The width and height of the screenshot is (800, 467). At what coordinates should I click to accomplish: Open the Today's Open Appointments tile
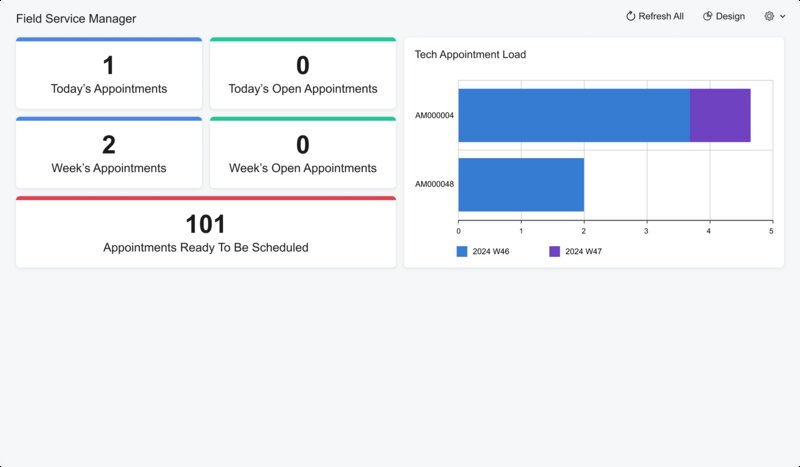[x=303, y=75]
